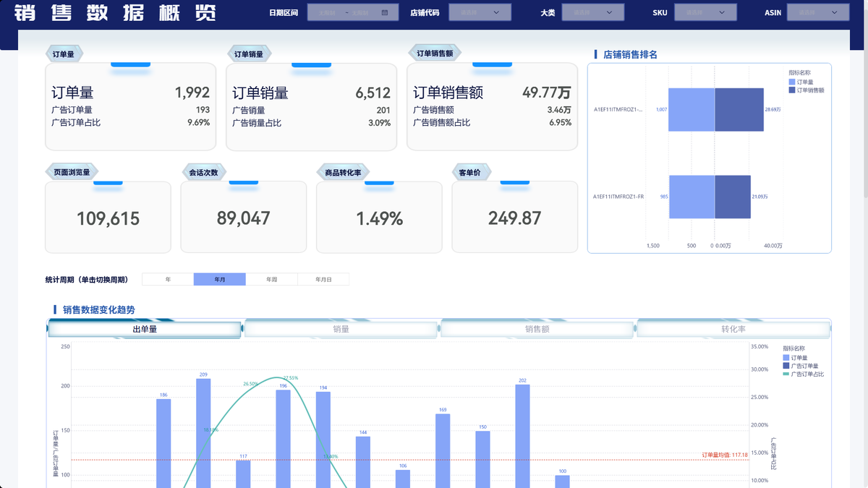Click the trend bar labeled 202
Image resolution: width=868 pixels, height=488 pixels.
tap(522, 436)
